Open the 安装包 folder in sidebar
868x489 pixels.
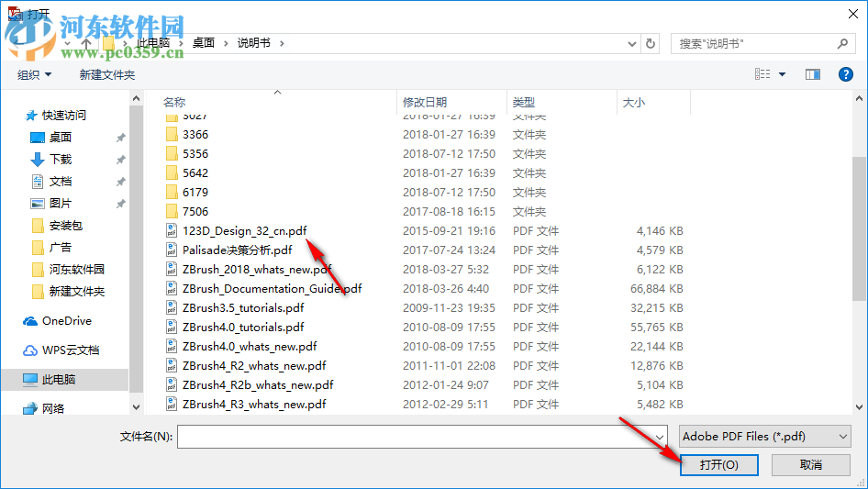66,226
